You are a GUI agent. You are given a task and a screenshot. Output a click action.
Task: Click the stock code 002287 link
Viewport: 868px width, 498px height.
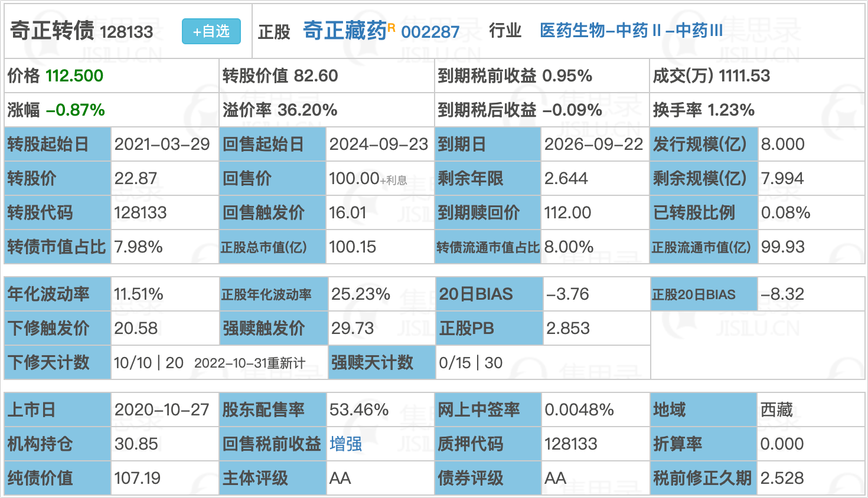(x=430, y=32)
